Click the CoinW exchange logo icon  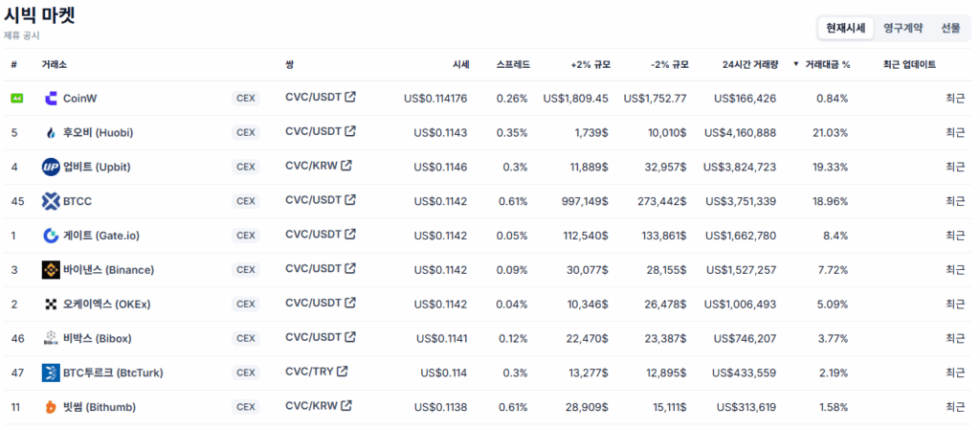51,98
